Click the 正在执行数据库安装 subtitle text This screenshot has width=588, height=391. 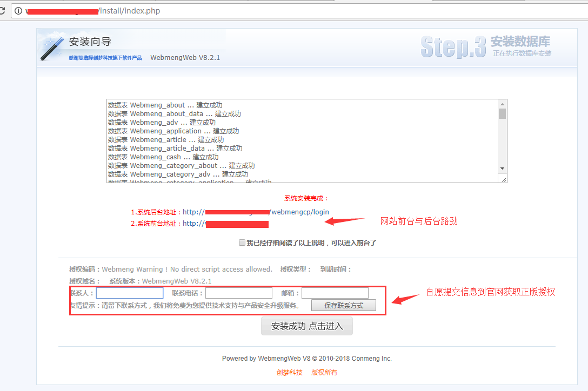(x=522, y=53)
